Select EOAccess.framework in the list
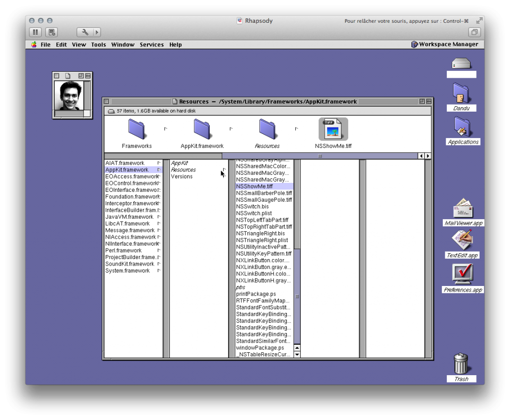Image resolution: width=510 pixels, height=420 pixels. [x=133, y=176]
